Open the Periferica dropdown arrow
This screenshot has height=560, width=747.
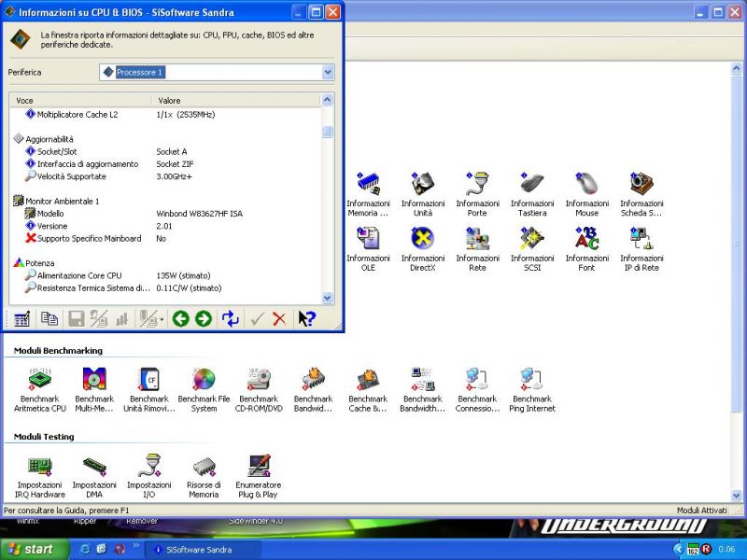point(328,73)
